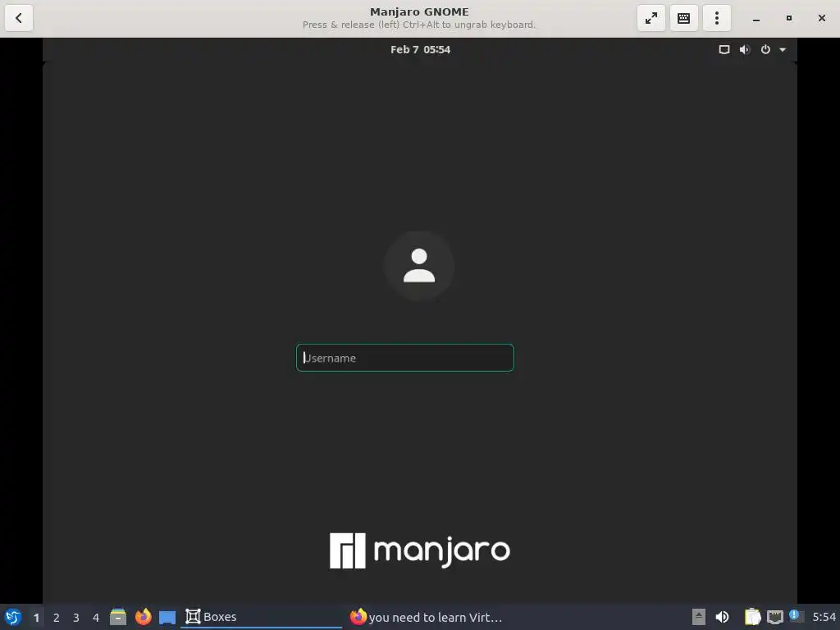
Task: Switch to workspace 1
Action: 36,617
